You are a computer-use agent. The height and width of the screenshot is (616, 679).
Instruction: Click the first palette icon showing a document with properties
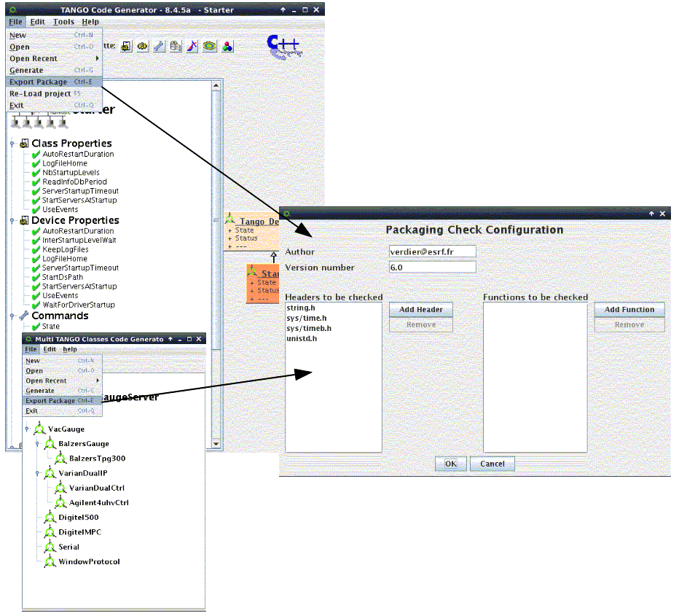tap(126, 47)
